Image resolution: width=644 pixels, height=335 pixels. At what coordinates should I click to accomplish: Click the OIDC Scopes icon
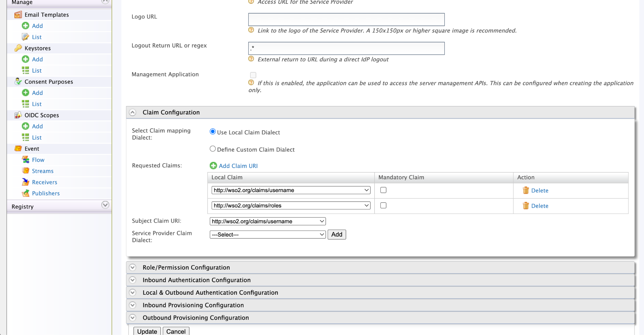point(18,115)
